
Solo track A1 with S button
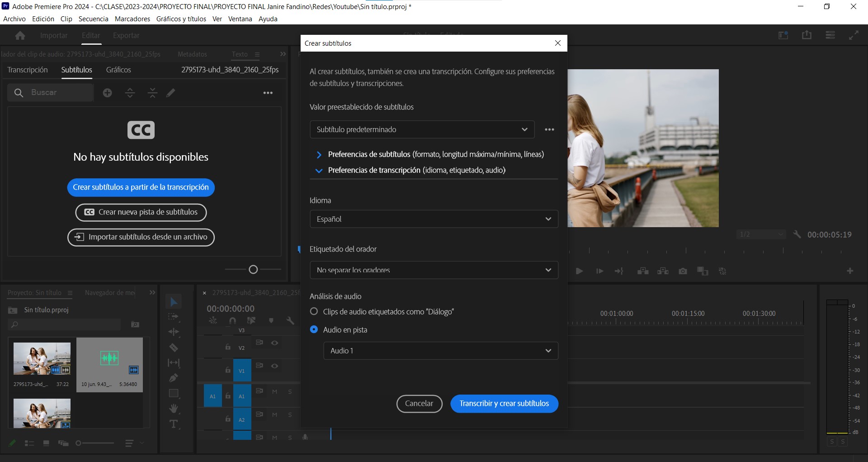point(290,392)
